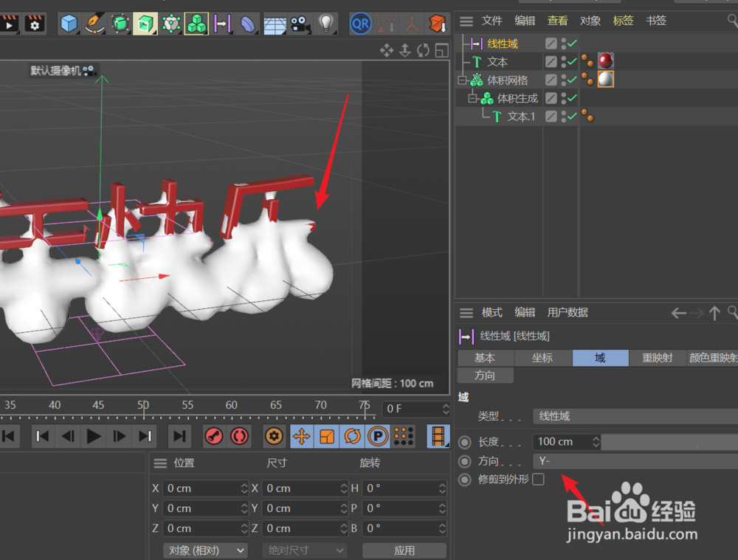Jump to the animation end
Screen dimensions: 738x560
point(179,436)
